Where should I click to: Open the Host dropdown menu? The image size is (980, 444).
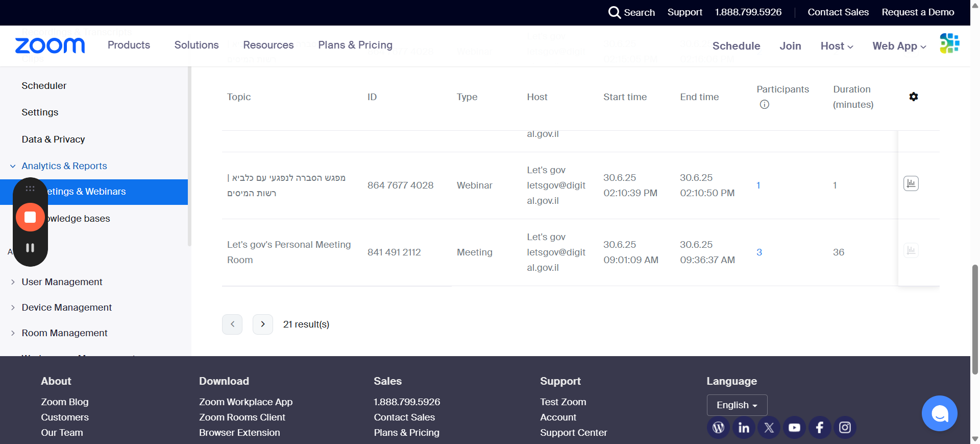pyautogui.click(x=837, y=46)
